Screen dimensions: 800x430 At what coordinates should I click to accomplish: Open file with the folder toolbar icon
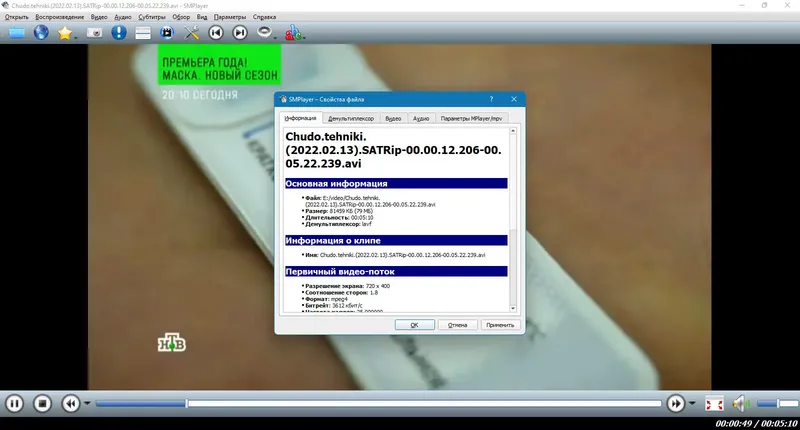pyautogui.click(x=16, y=33)
